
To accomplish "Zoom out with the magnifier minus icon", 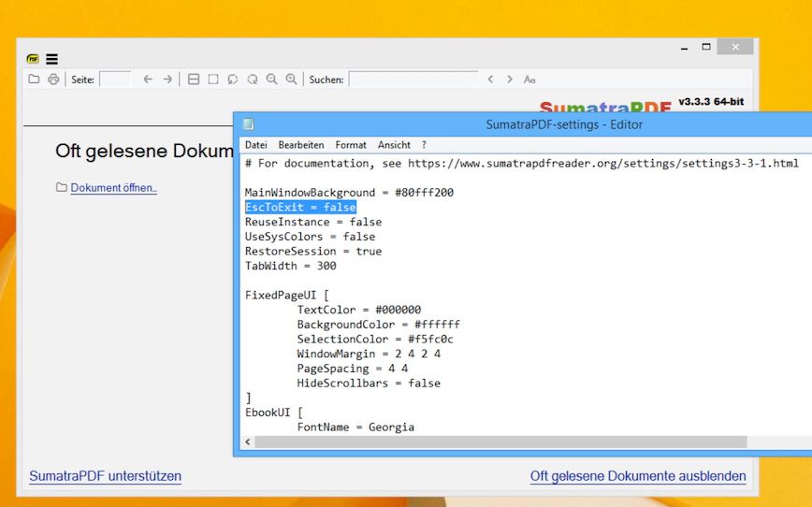I will point(272,80).
